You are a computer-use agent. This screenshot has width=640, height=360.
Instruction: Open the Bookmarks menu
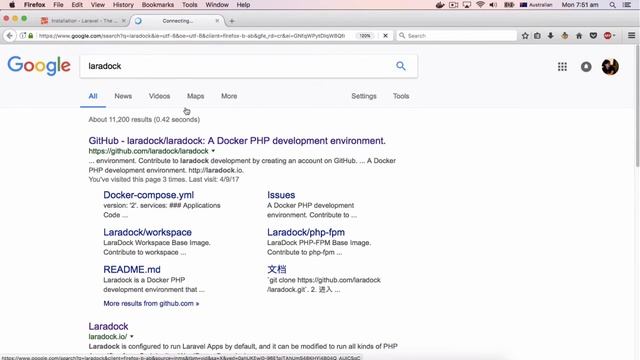coord(158,5)
